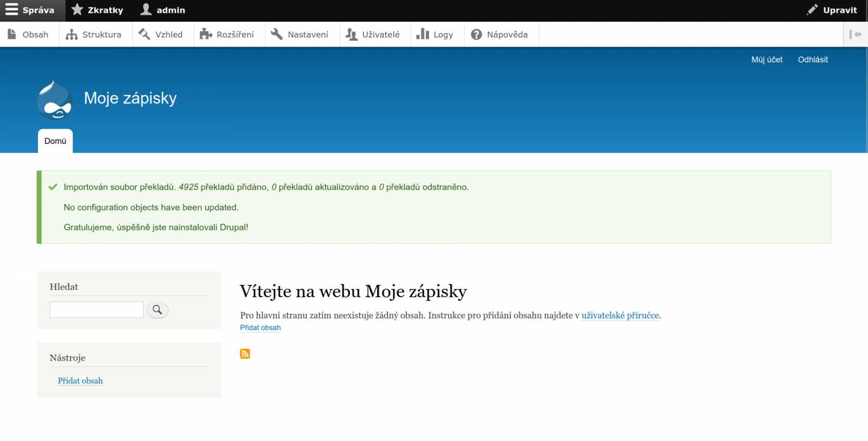
Task: Open the admin user menu
Action: (x=162, y=10)
